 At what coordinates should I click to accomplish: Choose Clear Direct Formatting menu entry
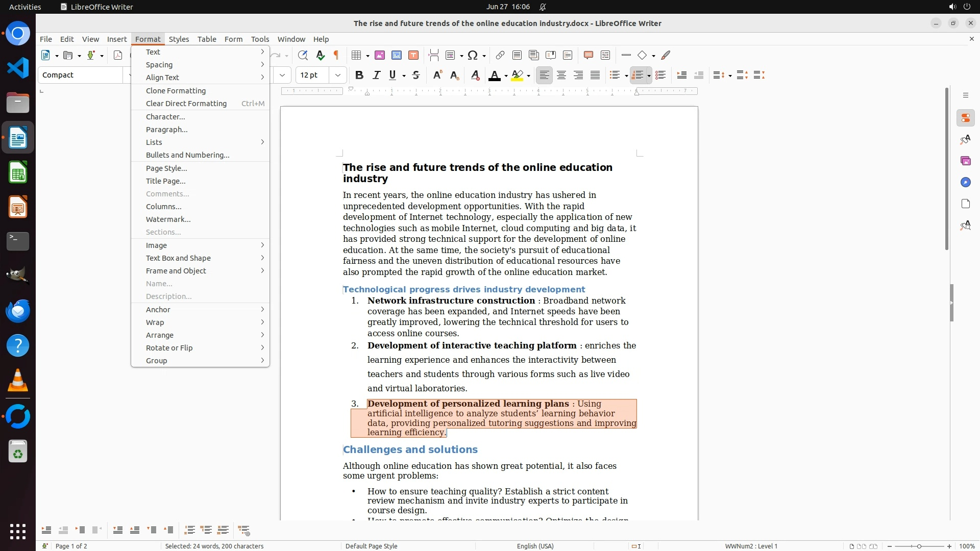(x=186, y=104)
